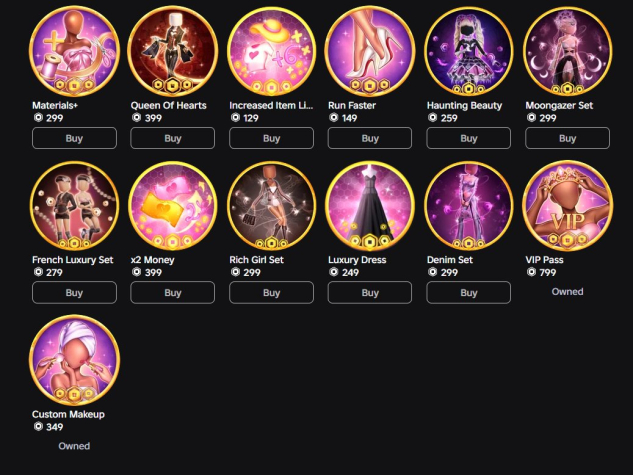Buy the x2 Money pass
The height and width of the screenshot is (475, 633).
(x=173, y=292)
